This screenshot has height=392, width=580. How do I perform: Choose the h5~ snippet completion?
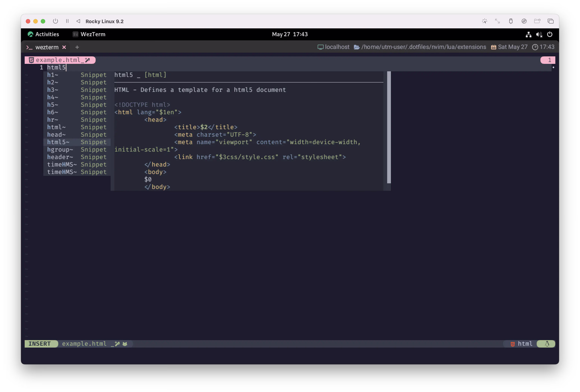(x=77, y=105)
